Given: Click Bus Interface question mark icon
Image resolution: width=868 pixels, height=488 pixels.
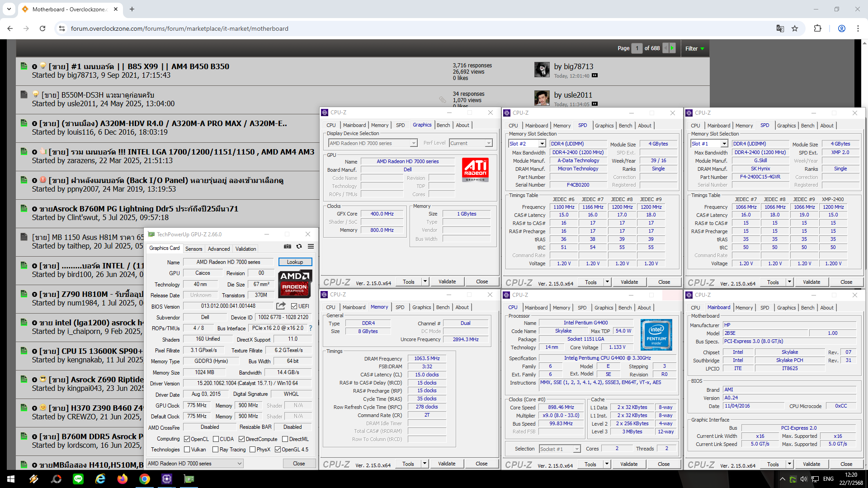Looking at the screenshot, I should (x=311, y=328).
